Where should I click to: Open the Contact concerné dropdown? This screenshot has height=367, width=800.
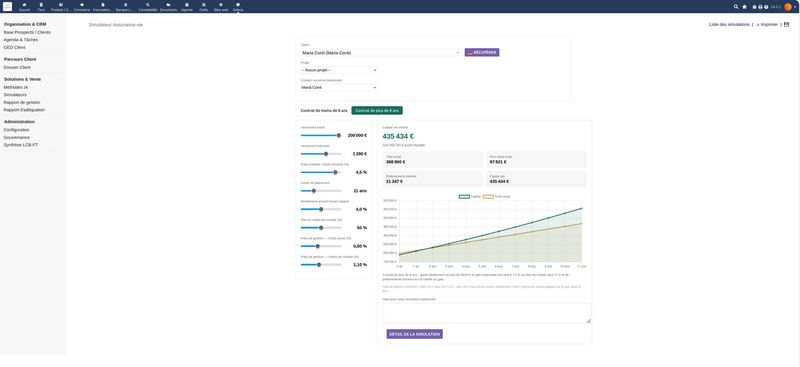coord(339,87)
